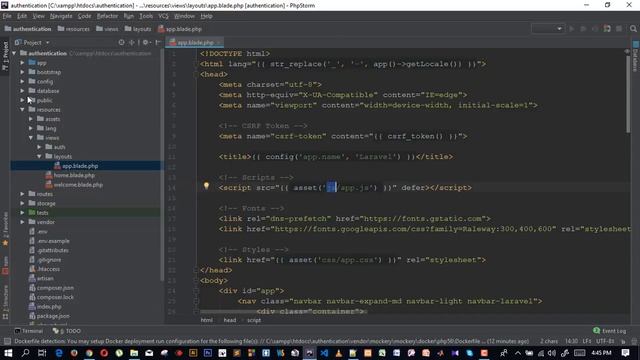640x360 pixels.
Task: Toggle the Structure side tool window tab
Action: point(5,302)
